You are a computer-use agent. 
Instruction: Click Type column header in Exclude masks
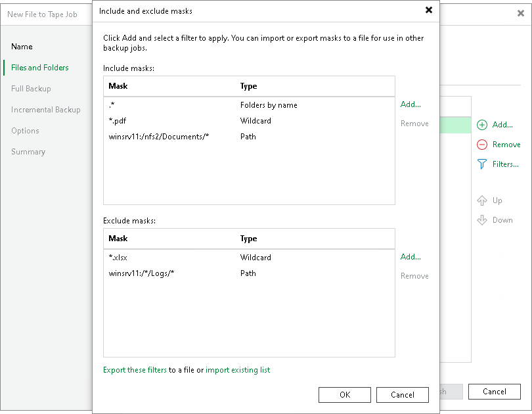(x=249, y=239)
